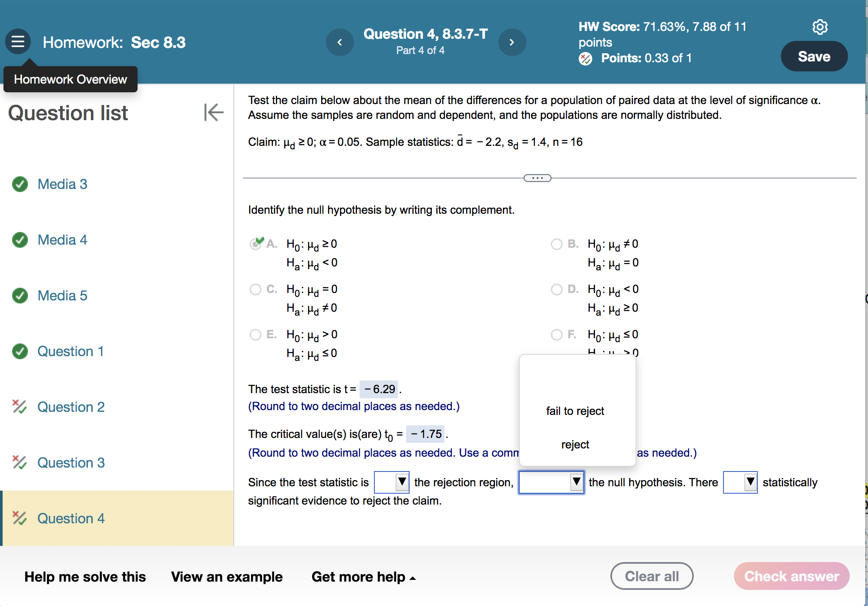Open the hamburger menu icon
Viewport: 868px width, 606px height.
[x=18, y=42]
